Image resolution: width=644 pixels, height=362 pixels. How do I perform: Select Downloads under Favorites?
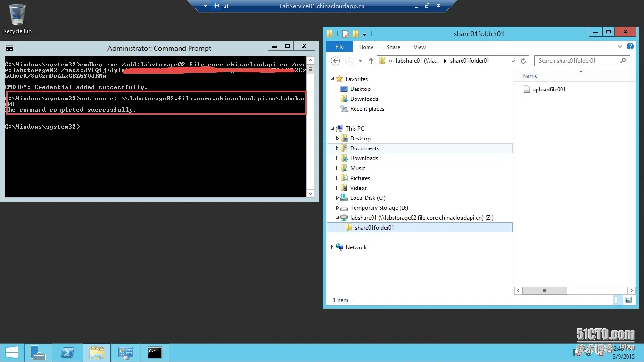[x=364, y=99]
